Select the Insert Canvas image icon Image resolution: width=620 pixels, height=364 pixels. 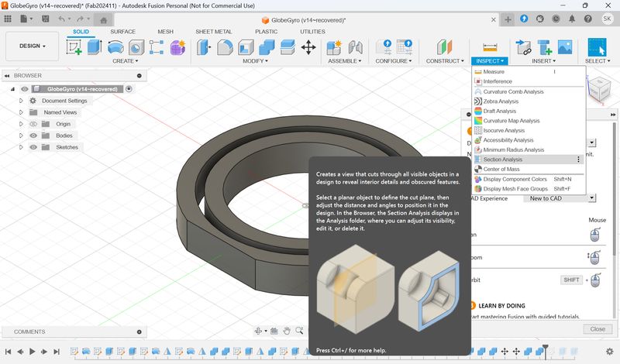pyautogui.click(x=565, y=47)
